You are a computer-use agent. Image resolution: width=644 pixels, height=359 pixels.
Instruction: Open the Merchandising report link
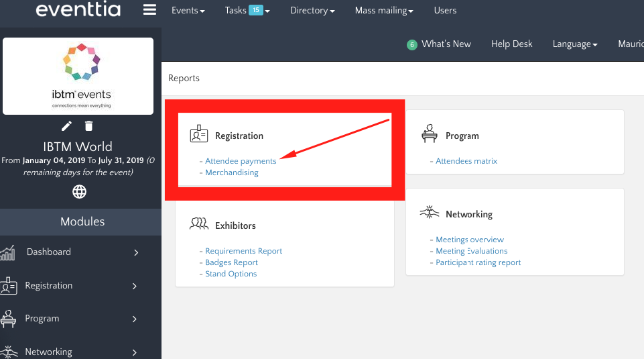coord(231,172)
